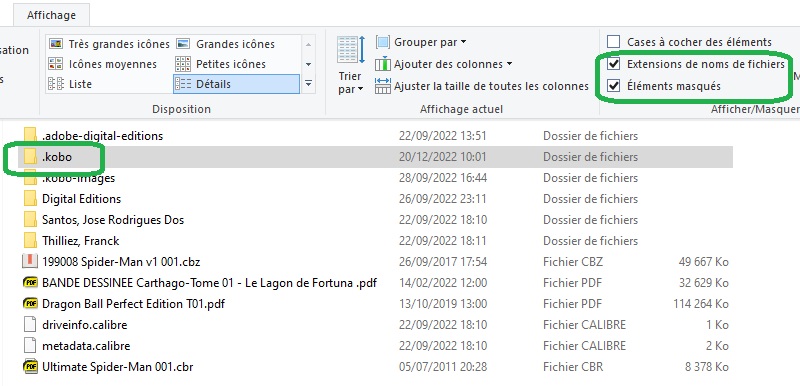Select Dragon Ball Perfect Edition T01.pdf name
The width and height of the screenshot is (800, 386).
pyautogui.click(x=133, y=303)
